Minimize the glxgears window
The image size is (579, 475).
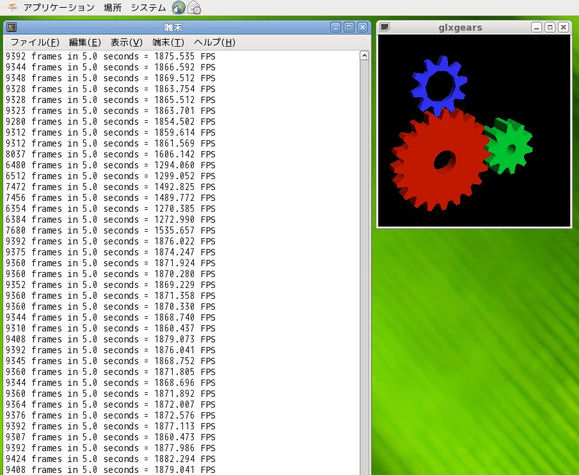coord(537,27)
